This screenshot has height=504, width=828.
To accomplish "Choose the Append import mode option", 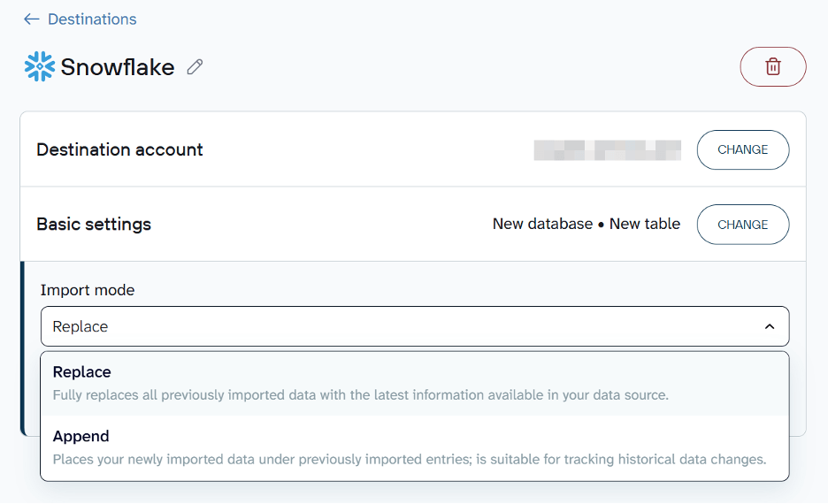I will click(x=81, y=436).
